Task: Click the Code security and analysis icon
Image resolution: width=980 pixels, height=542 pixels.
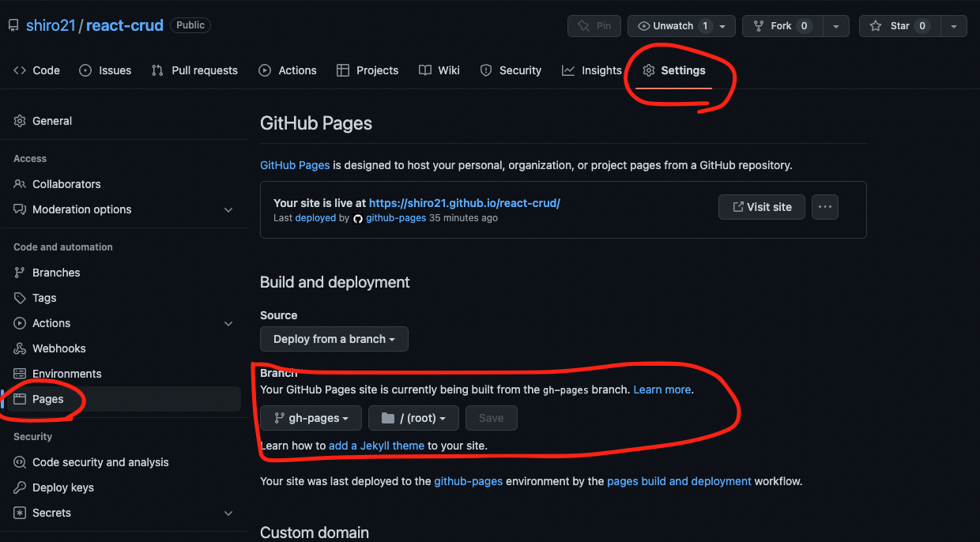Action: point(20,462)
